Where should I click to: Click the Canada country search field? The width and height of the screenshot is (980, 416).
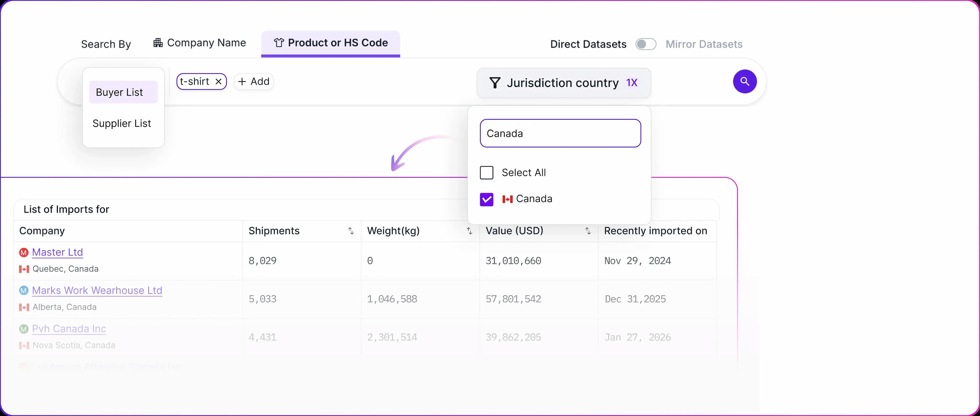(x=560, y=133)
